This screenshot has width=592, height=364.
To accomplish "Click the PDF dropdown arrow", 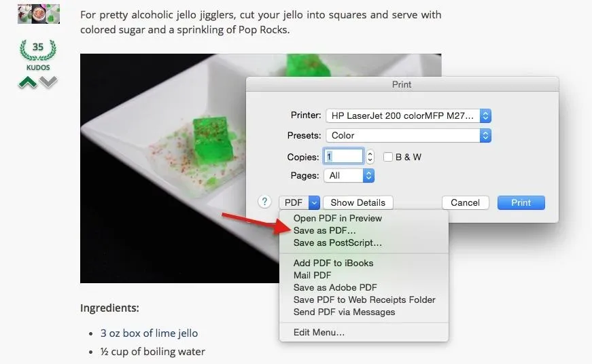I will tap(314, 202).
